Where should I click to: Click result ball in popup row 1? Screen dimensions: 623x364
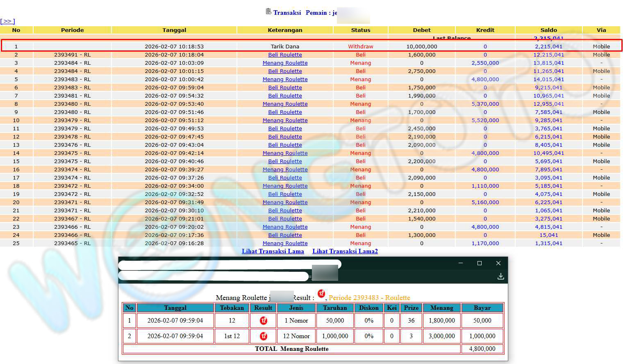coord(263,321)
